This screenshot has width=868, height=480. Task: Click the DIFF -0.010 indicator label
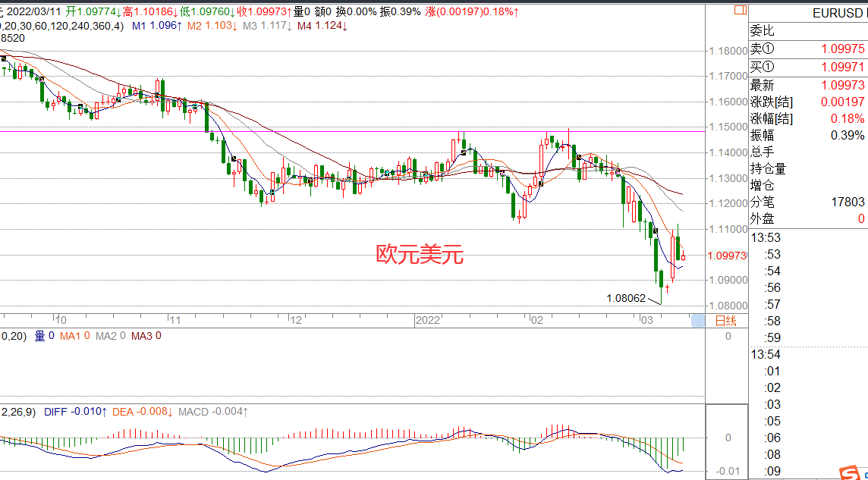click(75, 412)
